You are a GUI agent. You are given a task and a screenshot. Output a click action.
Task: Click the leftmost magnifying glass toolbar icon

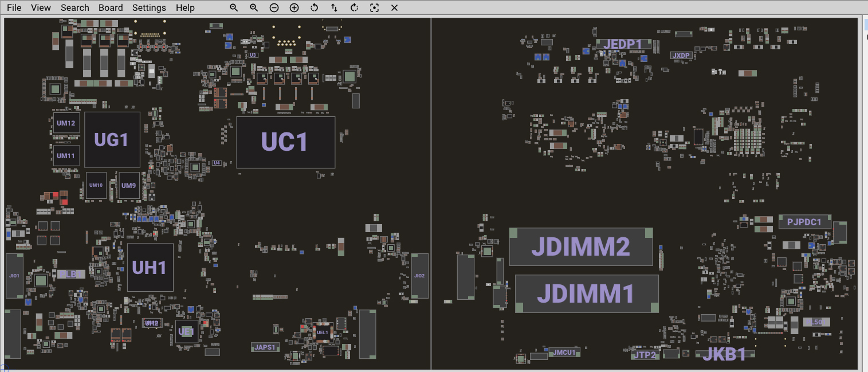point(234,8)
